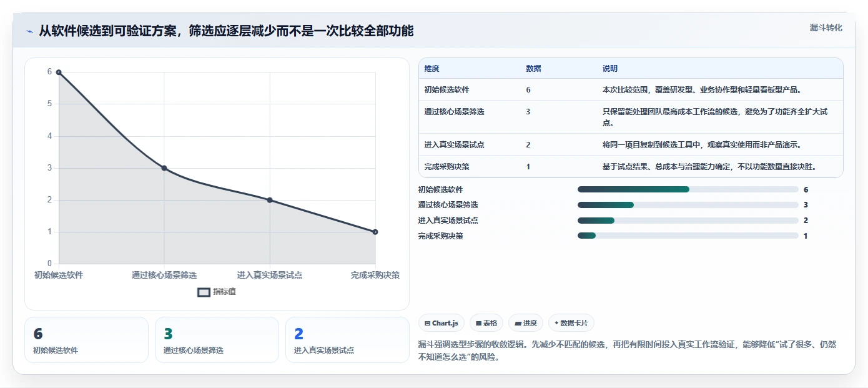
Task: Click the 说明 table column header
Action: pyautogui.click(x=610, y=69)
